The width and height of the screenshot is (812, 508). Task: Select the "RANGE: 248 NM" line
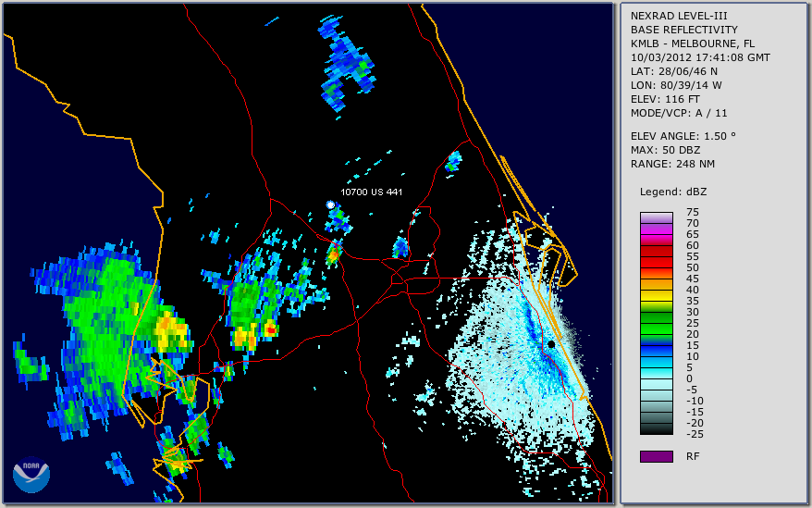click(x=672, y=164)
